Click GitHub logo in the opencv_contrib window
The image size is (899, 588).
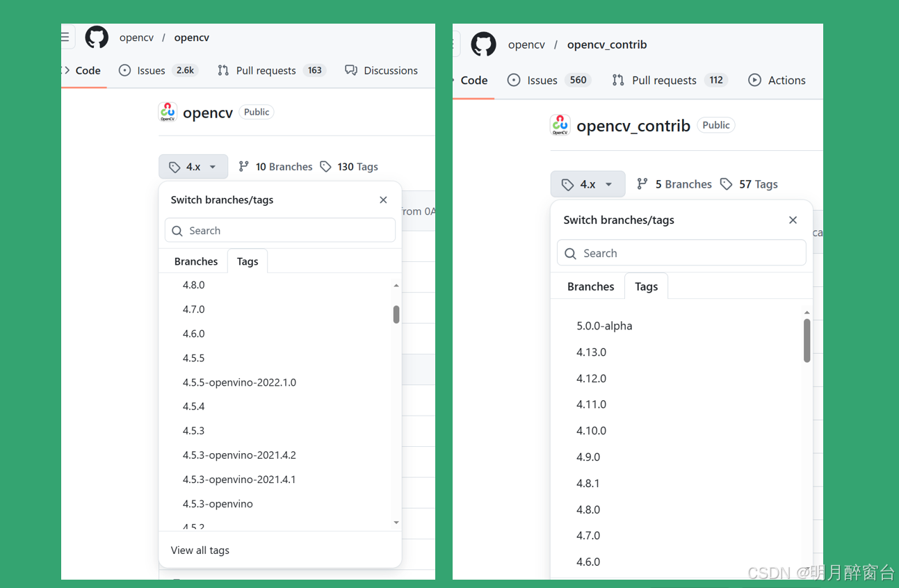coord(483,44)
